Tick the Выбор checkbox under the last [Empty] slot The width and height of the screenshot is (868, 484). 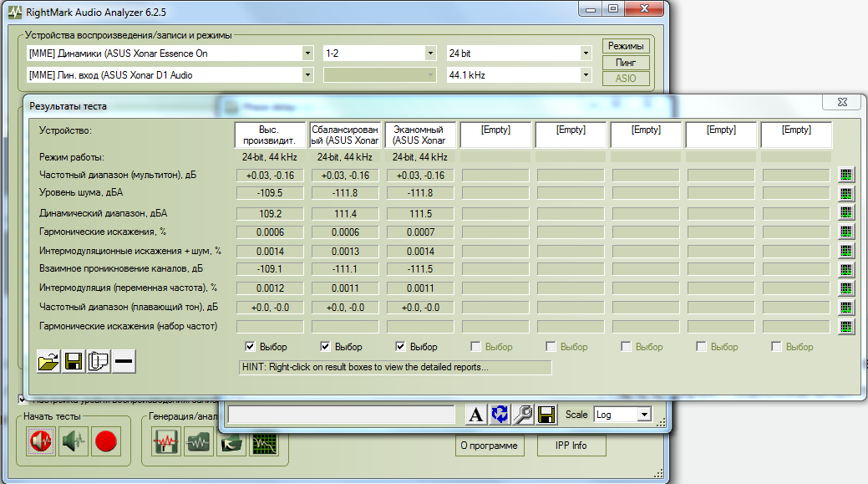pos(777,347)
